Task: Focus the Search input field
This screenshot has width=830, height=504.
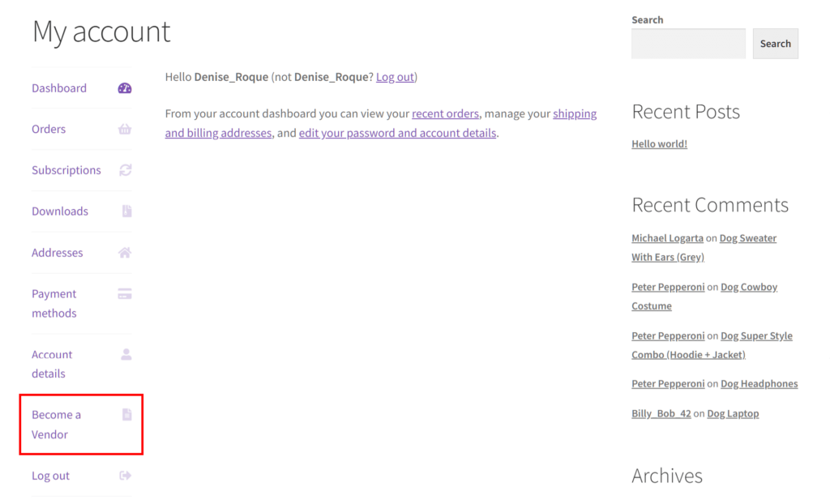Action: coord(688,44)
